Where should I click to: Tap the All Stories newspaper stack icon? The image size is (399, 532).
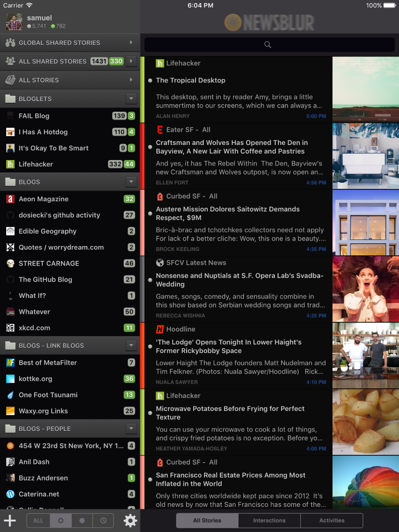pos(10,80)
